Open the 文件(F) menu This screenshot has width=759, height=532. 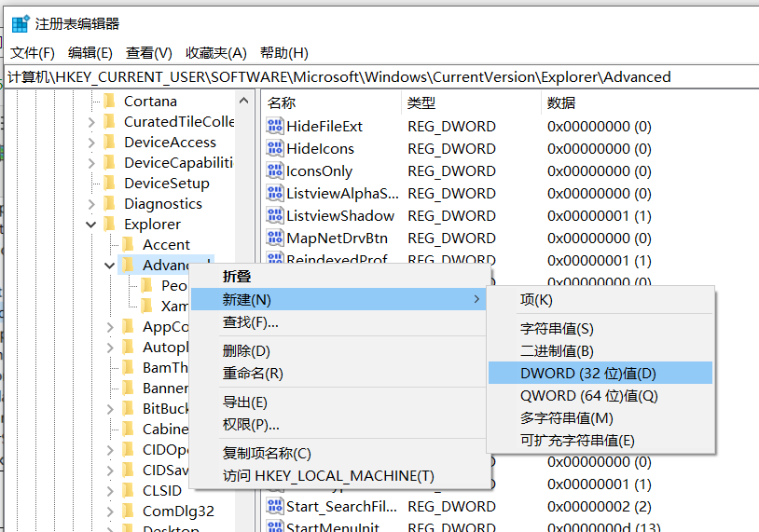pos(33,53)
